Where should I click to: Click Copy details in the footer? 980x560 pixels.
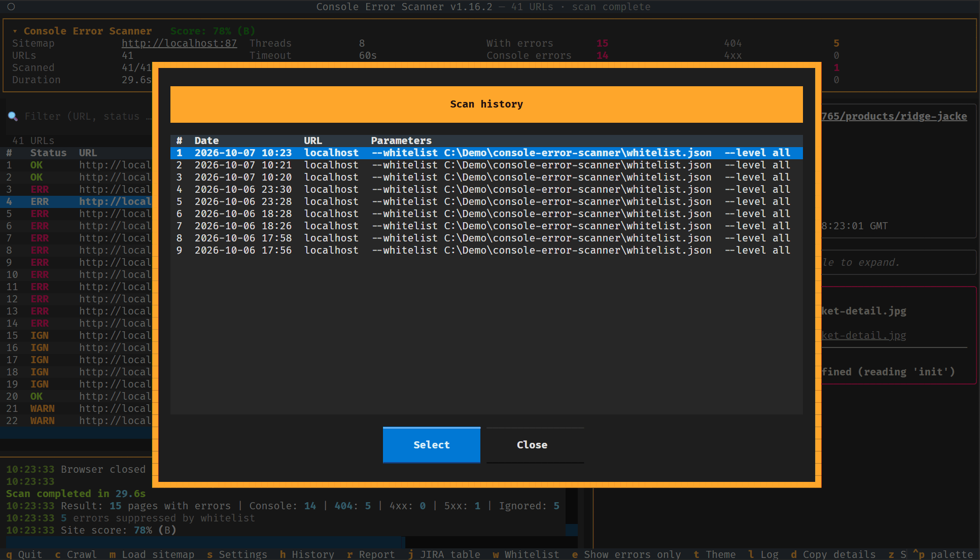coord(833,554)
